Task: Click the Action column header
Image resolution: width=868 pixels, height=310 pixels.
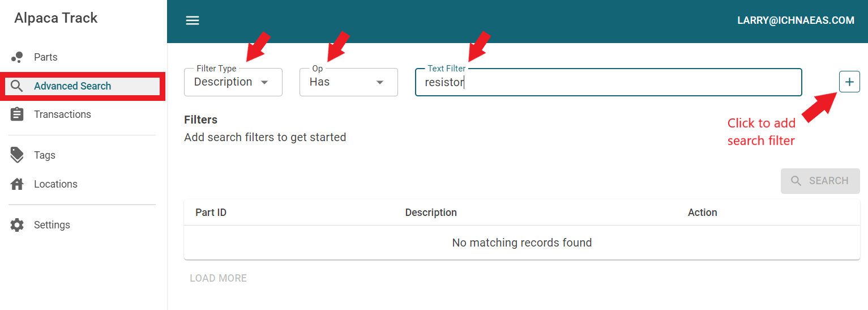Action: [x=702, y=213]
